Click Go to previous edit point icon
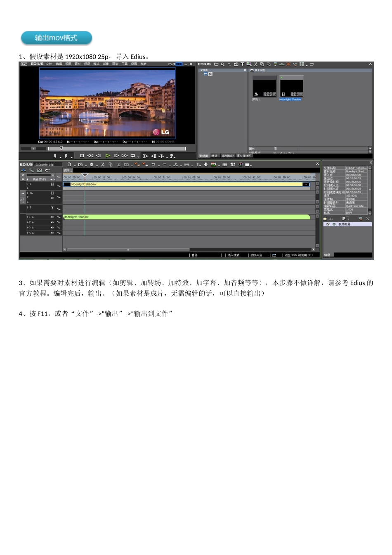This screenshot has width=392, height=555. 146,156
